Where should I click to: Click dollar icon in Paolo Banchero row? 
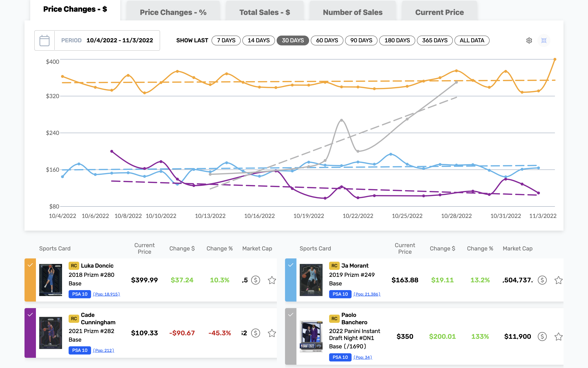[x=542, y=337]
